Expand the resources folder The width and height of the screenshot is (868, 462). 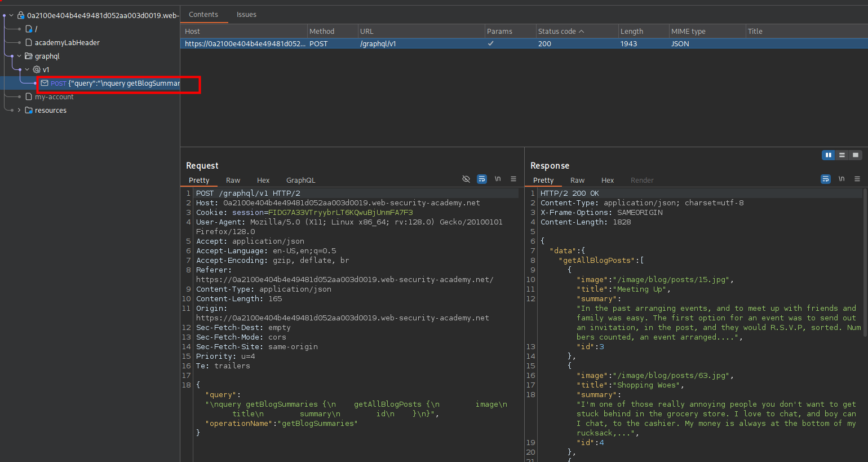(x=19, y=110)
